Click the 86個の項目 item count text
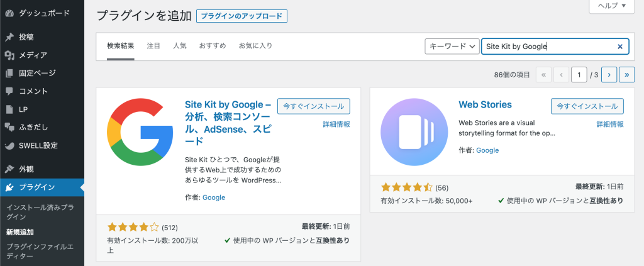This screenshot has width=644, height=266. point(512,75)
